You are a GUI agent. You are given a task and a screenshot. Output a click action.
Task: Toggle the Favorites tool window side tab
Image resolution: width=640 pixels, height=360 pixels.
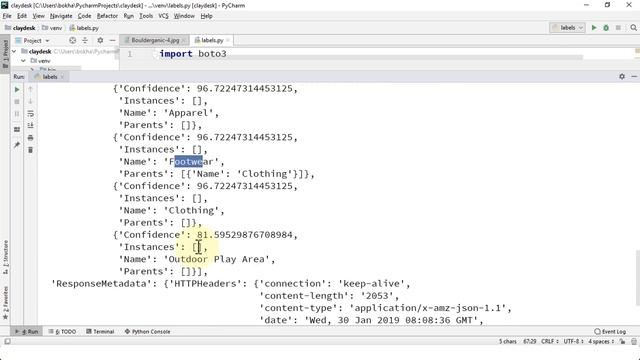point(5,303)
